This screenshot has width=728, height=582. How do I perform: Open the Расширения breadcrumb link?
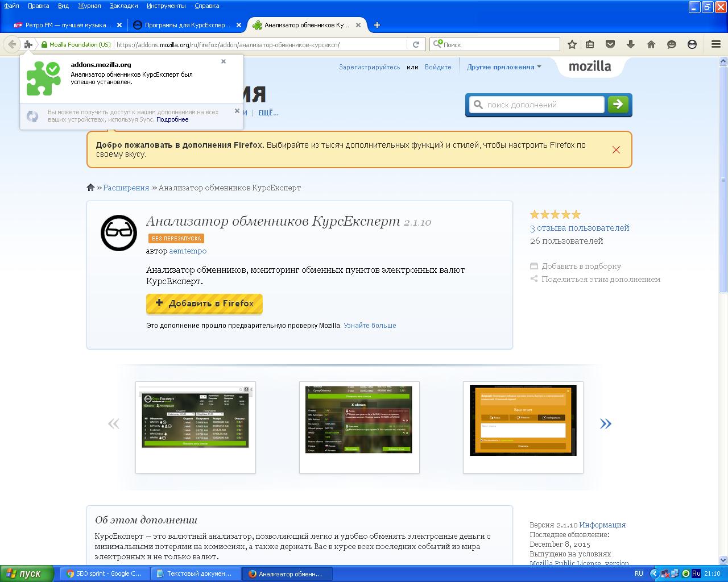click(x=126, y=188)
